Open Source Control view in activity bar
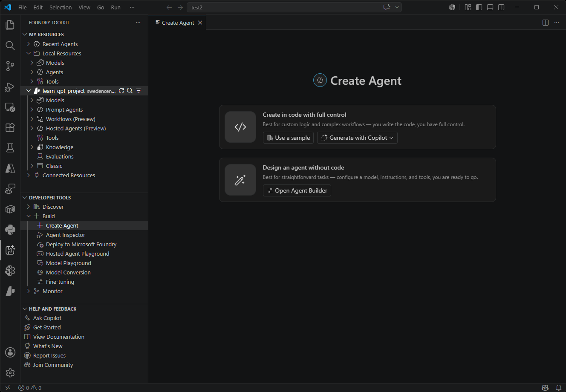566x392 pixels. coord(10,66)
